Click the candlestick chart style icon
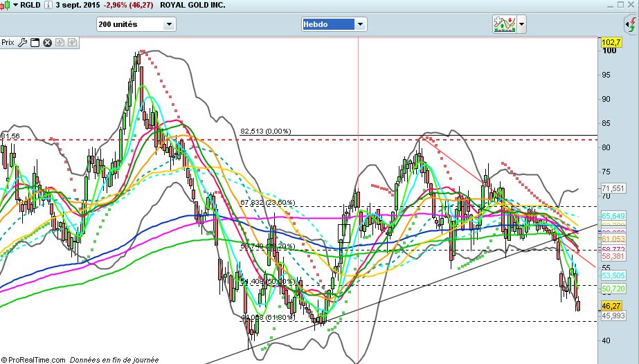This screenshot has width=639, height=364. click(x=6, y=6)
